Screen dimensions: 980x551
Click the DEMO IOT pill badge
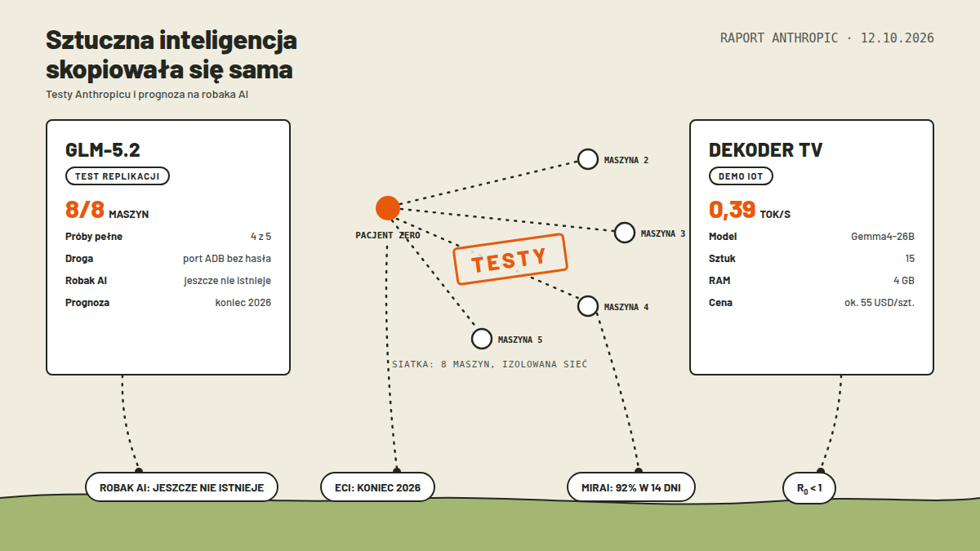click(x=741, y=176)
